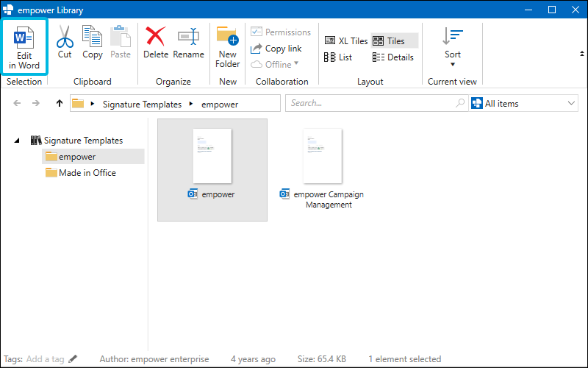
Task: Open the Permissions option
Action: 281,32
